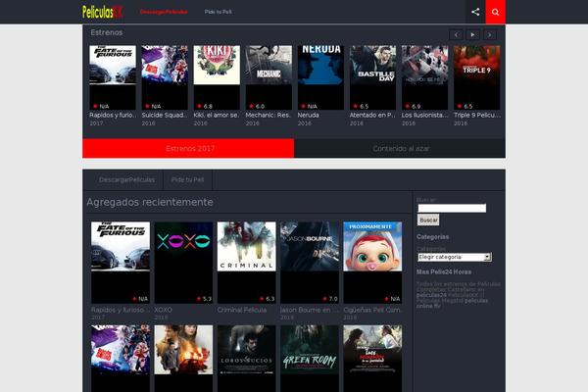Click the Mas Pelis24 Horas heading

pos(444,272)
